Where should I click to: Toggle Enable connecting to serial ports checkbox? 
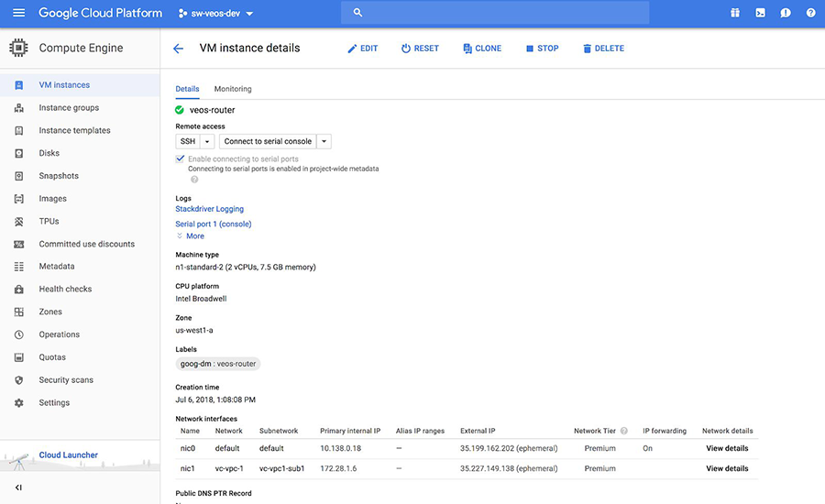[x=180, y=159]
